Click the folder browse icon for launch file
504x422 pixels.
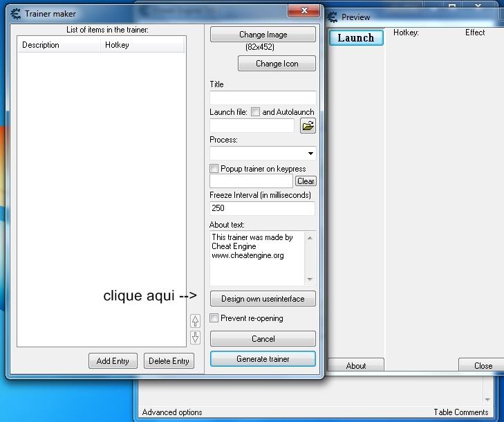308,126
